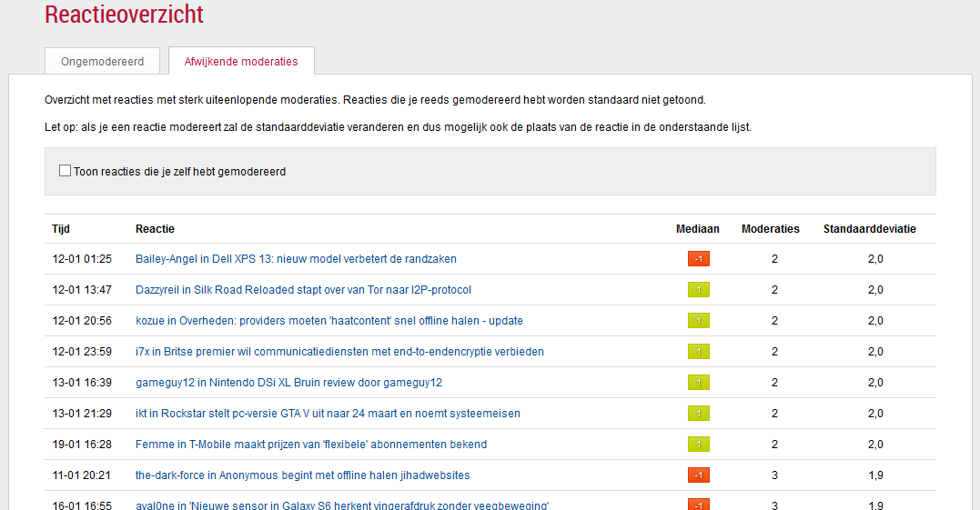The image size is (980, 510).
Task: Click the score badge in the Dazzyreil row
Action: tap(698, 290)
